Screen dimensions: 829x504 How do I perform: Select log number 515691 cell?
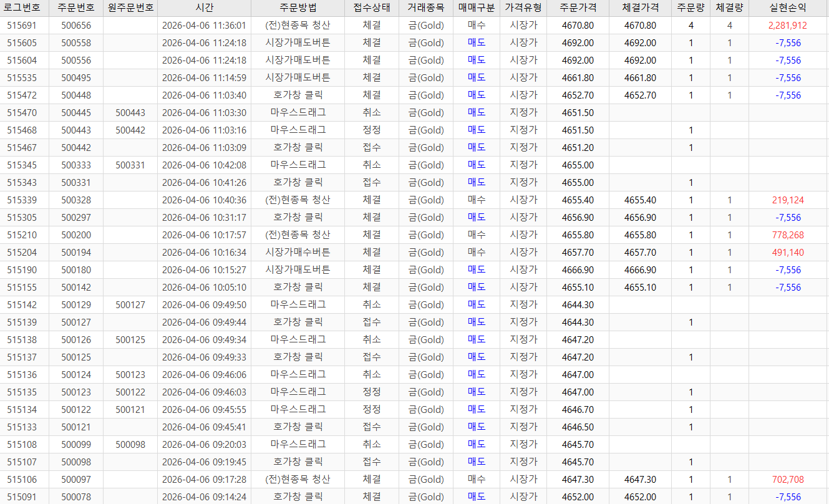22,26
